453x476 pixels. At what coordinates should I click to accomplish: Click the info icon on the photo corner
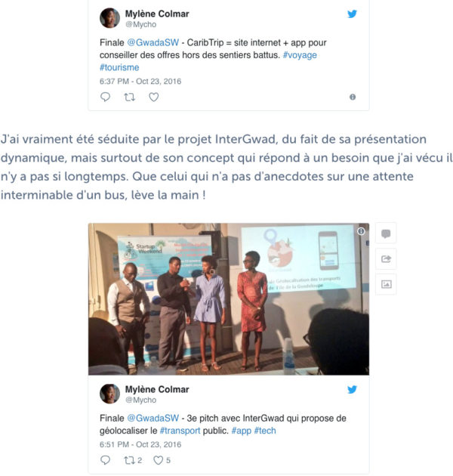click(361, 231)
